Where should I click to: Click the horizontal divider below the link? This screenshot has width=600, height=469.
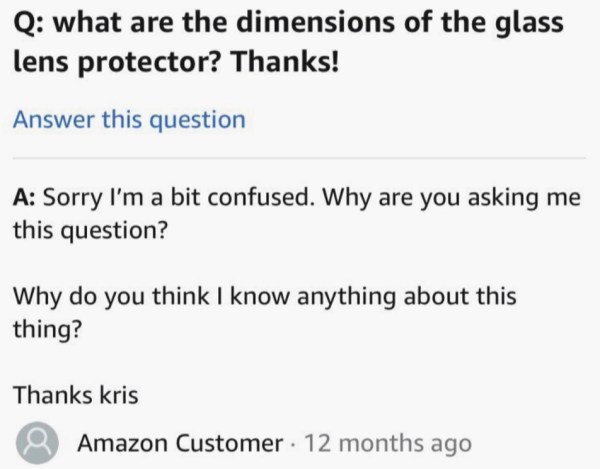300,158
